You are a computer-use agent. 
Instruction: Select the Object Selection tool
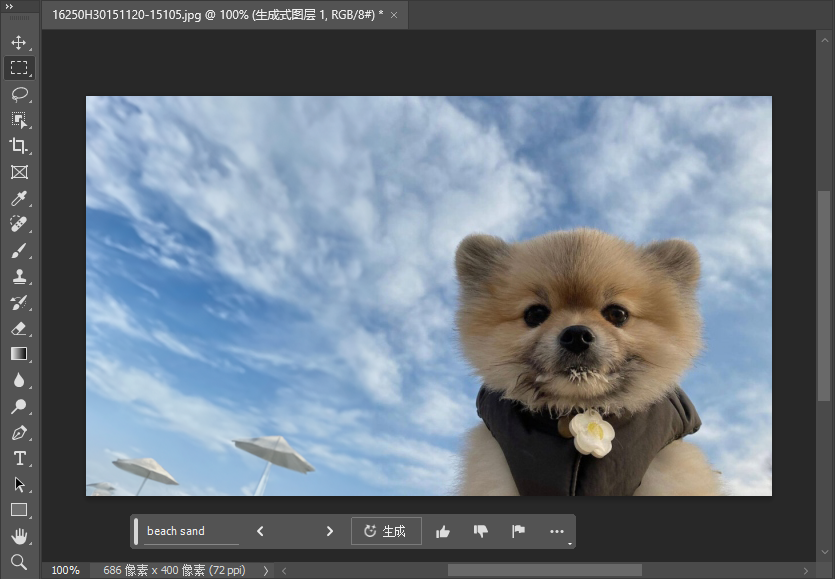tap(19, 120)
